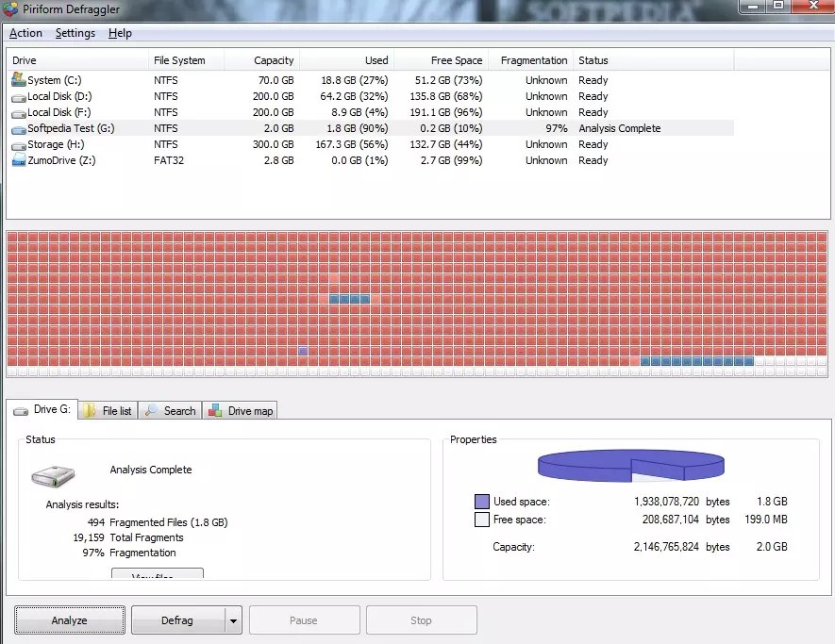835x644 pixels.
Task: Click the disk usage pie chart
Action: point(630,466)
